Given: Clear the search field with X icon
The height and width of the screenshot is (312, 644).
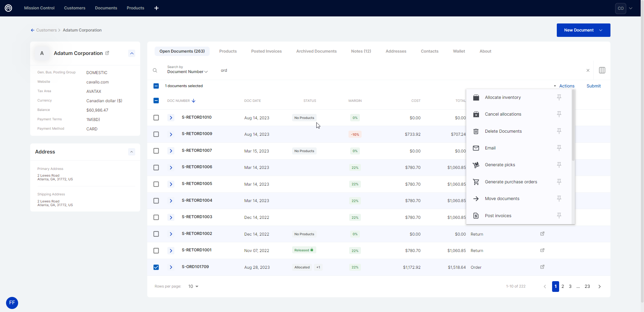Looking at the screenshot, I should [x=588, y=70].
